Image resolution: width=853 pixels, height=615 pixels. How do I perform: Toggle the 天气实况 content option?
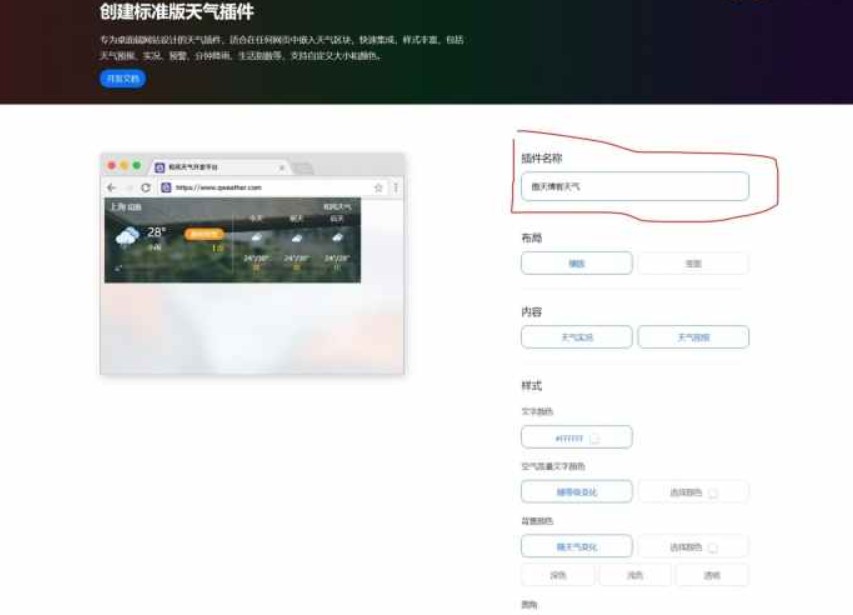pos(576,337)
